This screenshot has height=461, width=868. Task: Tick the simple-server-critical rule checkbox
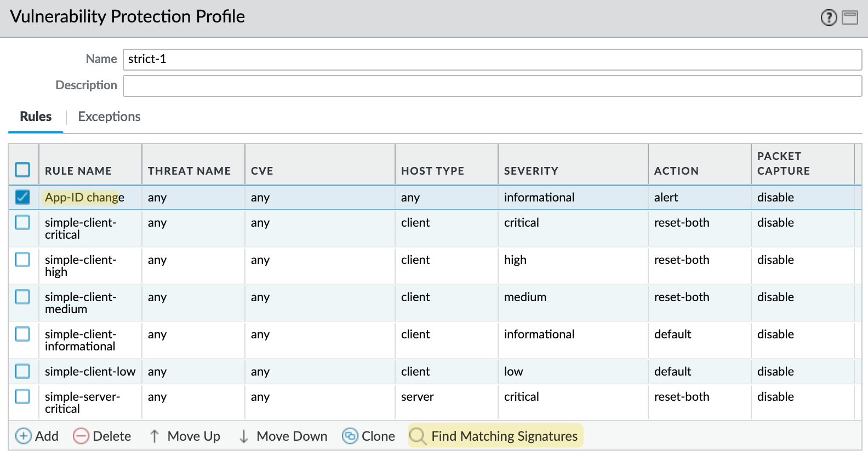tap(22, 396)
